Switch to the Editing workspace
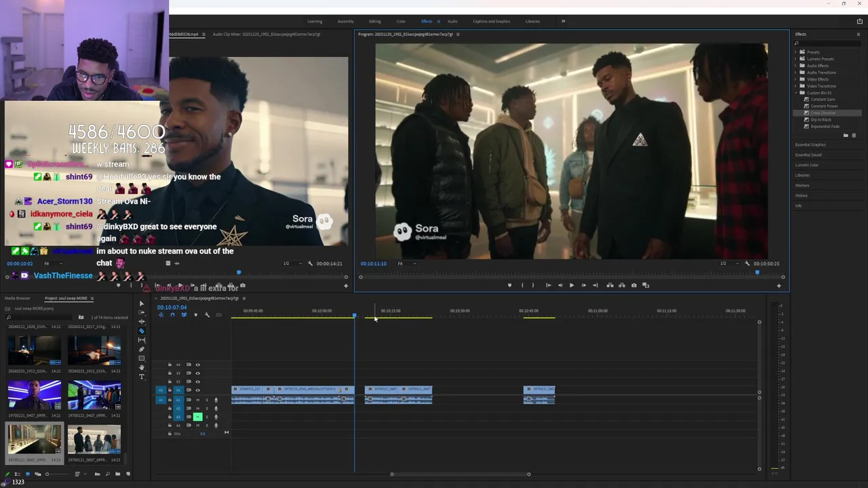Viewport: 868px width, 488px height. pyautogui.click(x=374, y=21)
